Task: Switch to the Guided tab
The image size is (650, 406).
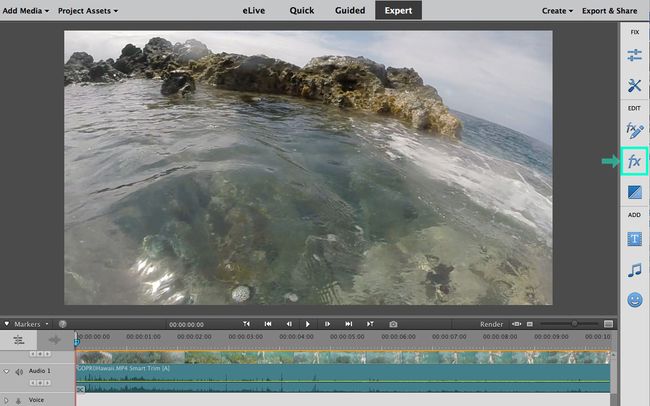Action: point(350,10)
